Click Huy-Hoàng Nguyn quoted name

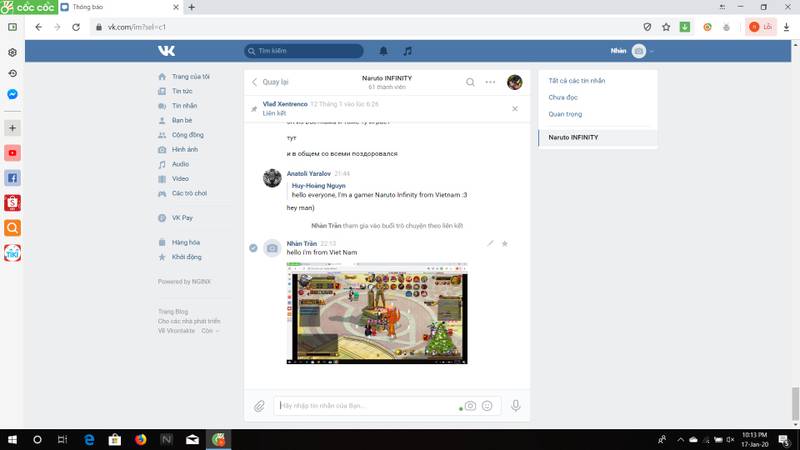point(318,186)
